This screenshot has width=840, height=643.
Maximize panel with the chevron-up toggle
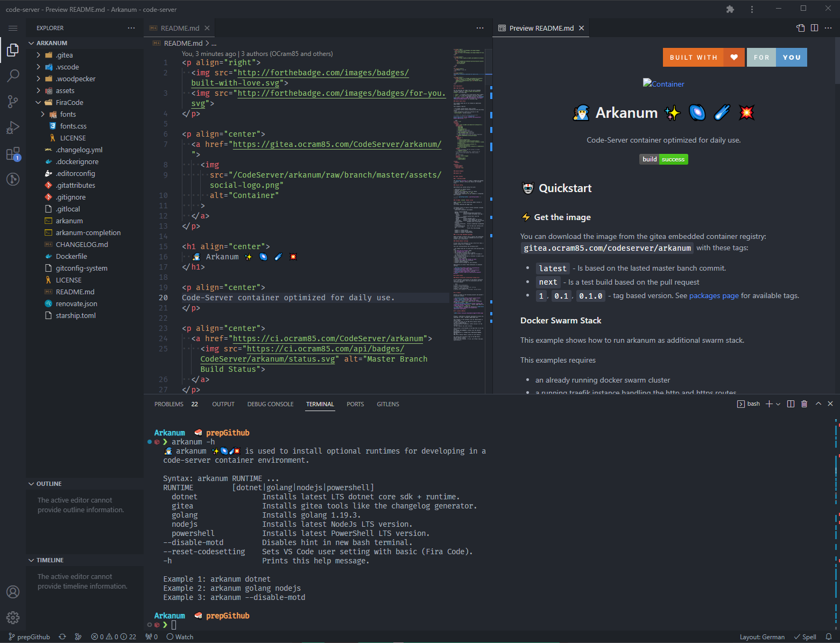click(x=817, y=404)
